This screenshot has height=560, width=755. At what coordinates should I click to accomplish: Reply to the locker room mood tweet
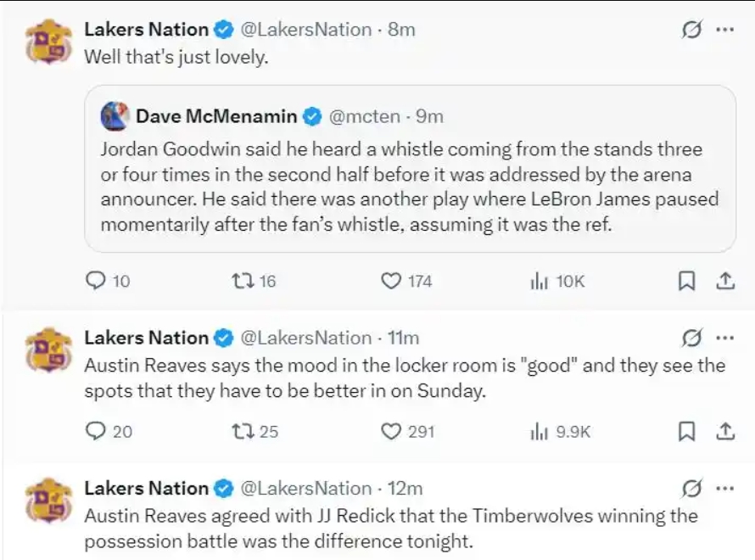(x=98, y=431)
